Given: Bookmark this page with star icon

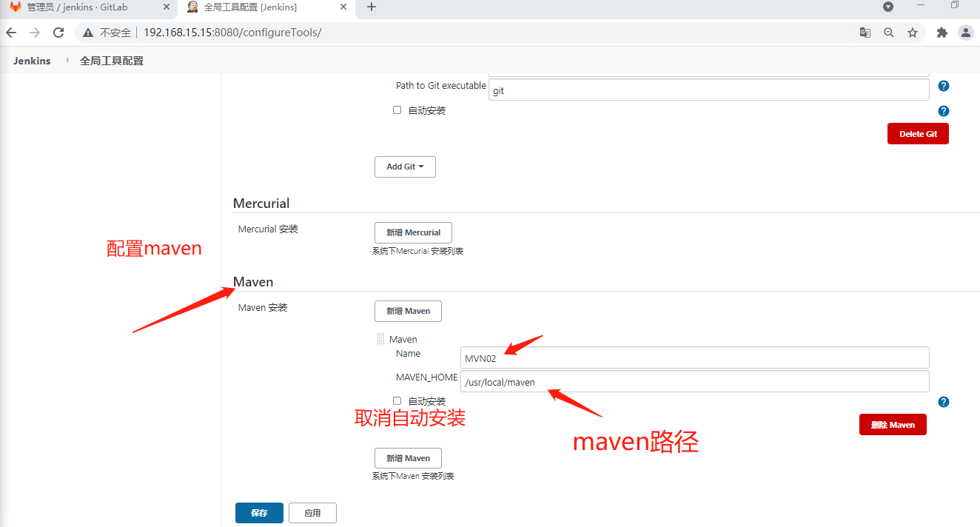Looking at the screenshot, I should [913, 33].
